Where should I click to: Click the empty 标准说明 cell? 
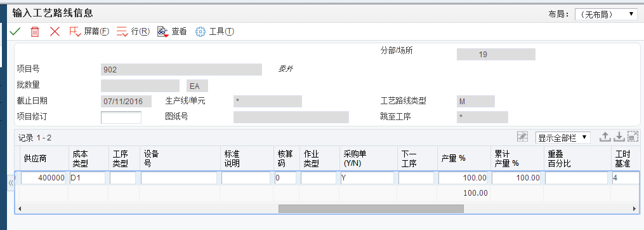(x=246, y=178)
